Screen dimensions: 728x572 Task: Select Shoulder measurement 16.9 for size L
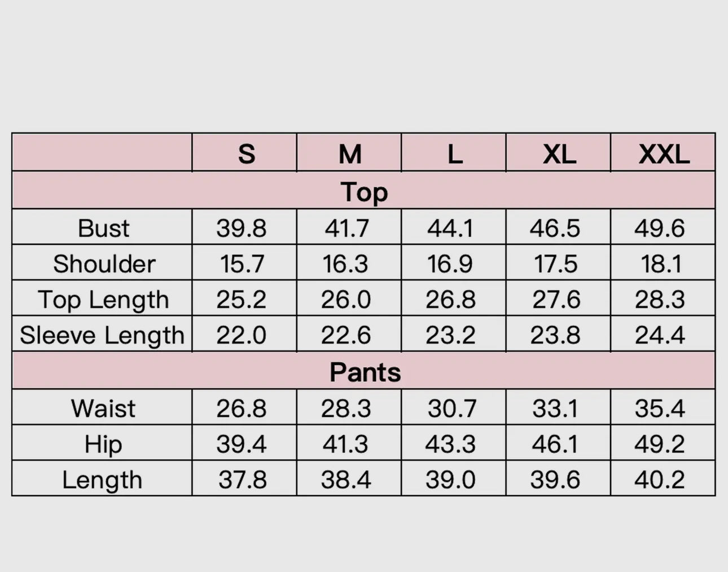click(450, 264)
